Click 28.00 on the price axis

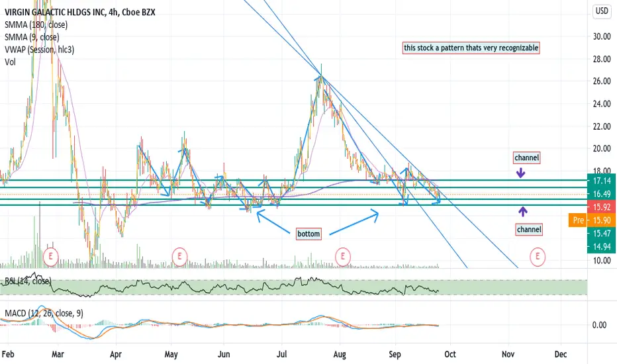[x=602, y=59]
